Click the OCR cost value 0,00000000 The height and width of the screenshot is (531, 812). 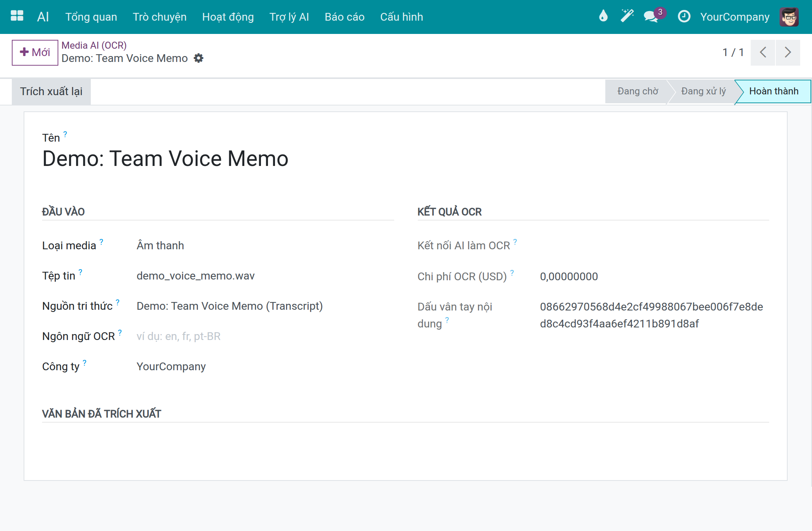pos(569,277)
